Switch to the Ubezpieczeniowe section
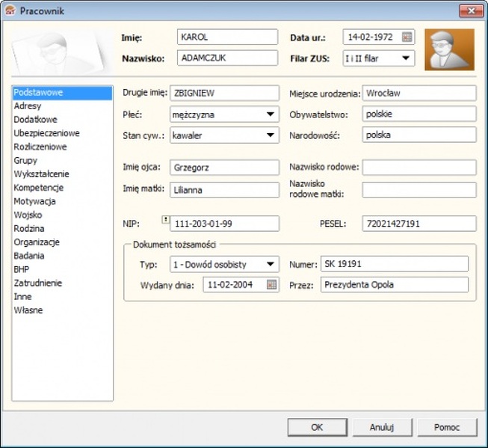 tap(46, 133)
